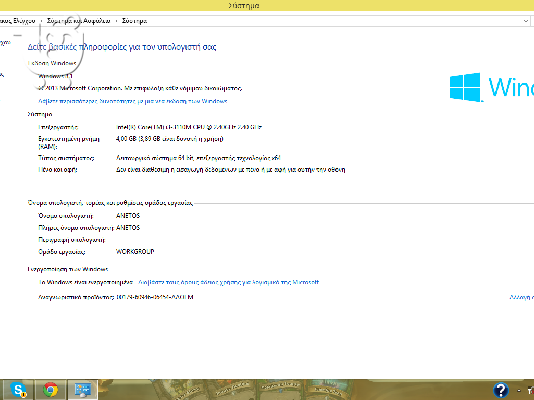Click the Microsoft Corporation copyright line
534x400 pixels.
click(x=140, y=88)
